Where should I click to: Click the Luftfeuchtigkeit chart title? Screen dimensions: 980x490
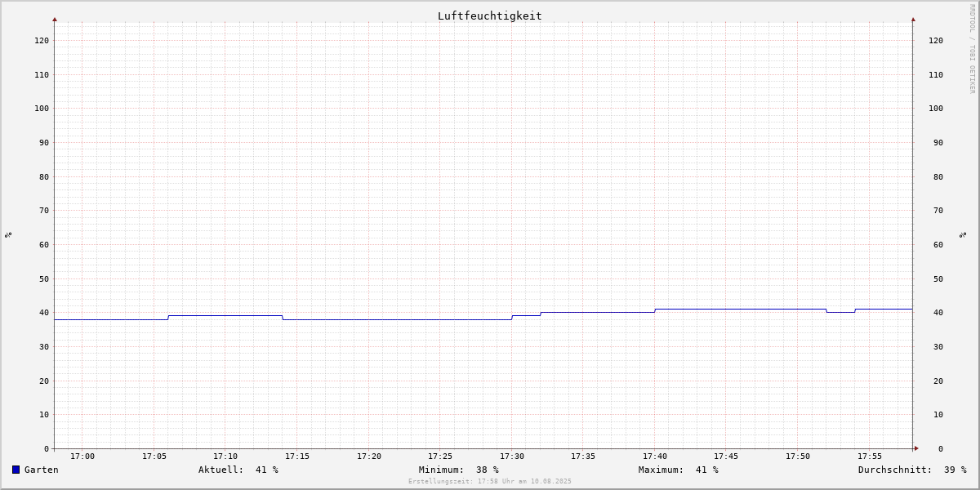click(489, 16)
